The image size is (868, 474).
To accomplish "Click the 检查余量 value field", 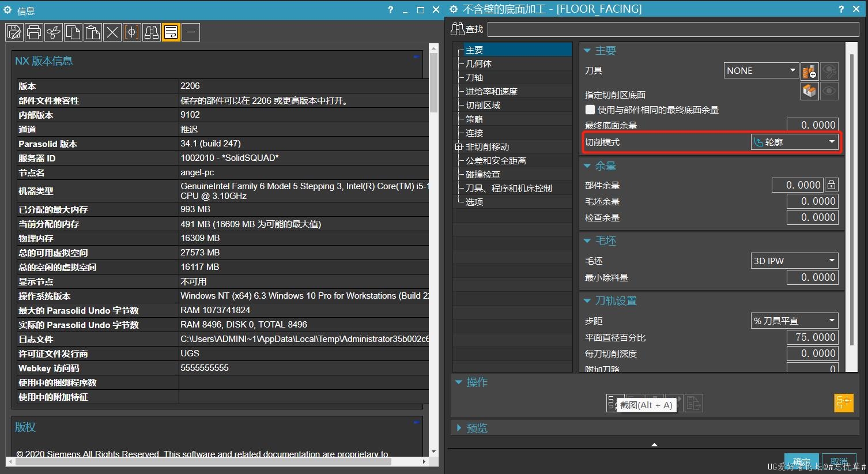I will 812,217.
